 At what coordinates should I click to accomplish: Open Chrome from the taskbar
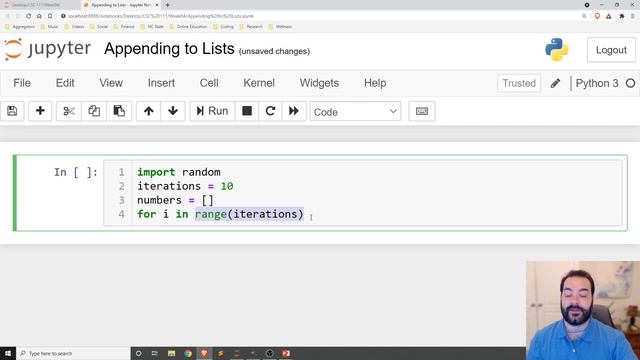point(188,353)
